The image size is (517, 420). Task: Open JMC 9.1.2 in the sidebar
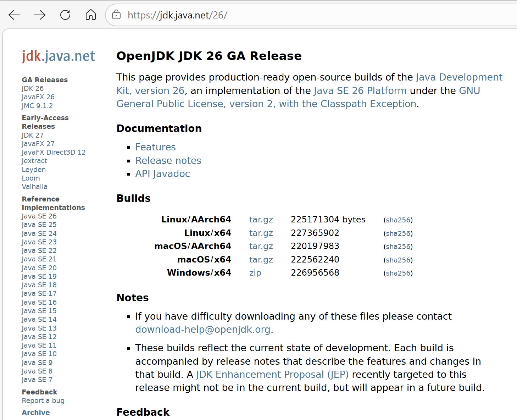pos(37,106)
